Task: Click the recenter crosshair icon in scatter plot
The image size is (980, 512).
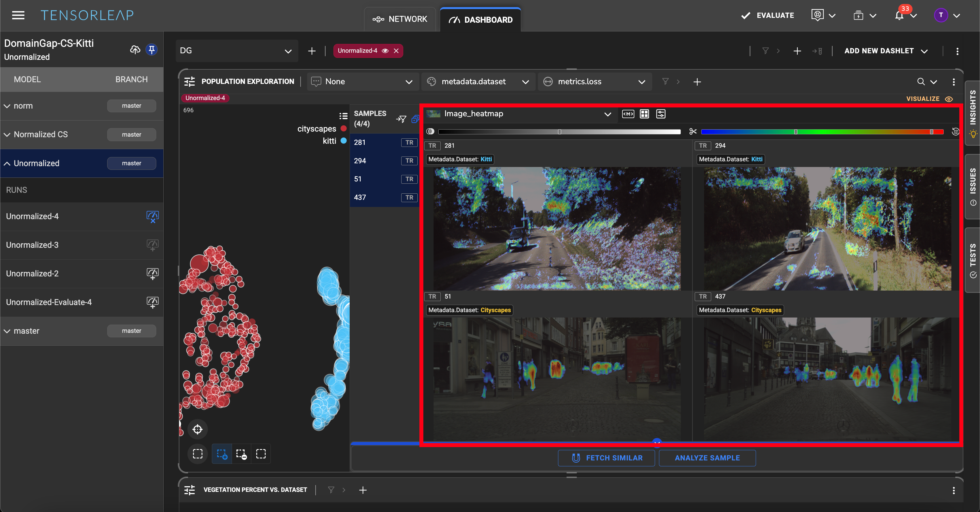Action: [x=197, y=430]
